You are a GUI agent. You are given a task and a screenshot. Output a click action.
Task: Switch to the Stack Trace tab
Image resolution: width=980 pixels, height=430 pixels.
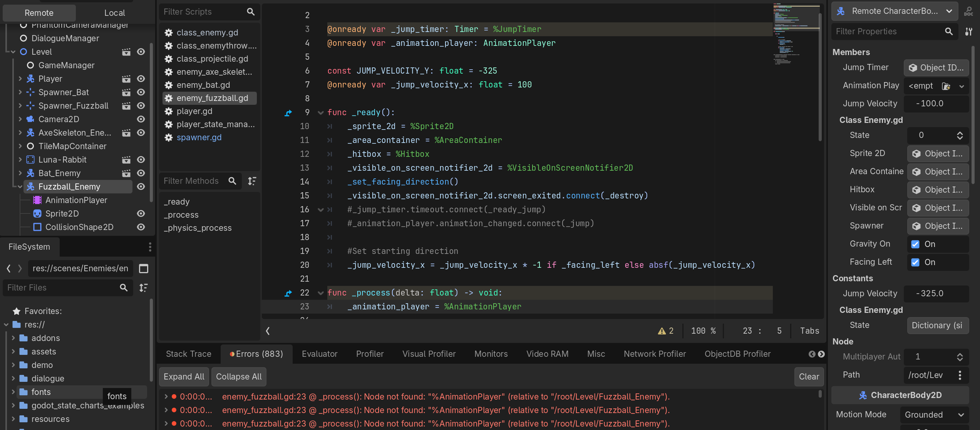(x=188, y=354)
